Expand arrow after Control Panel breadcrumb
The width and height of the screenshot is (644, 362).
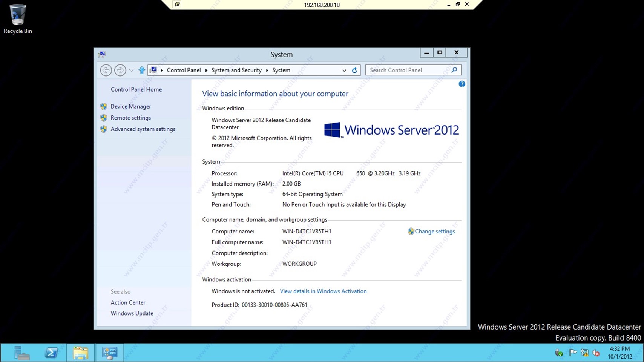[206, 70]
